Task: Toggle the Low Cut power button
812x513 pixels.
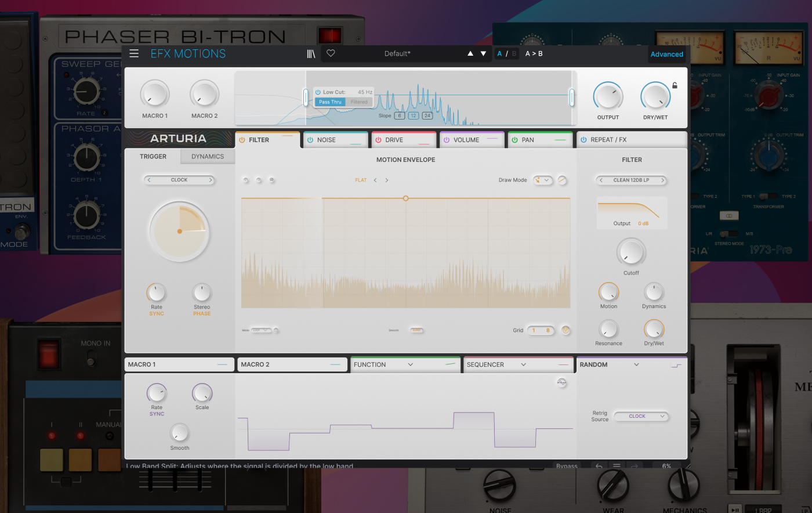Action: tap(318, 92)
